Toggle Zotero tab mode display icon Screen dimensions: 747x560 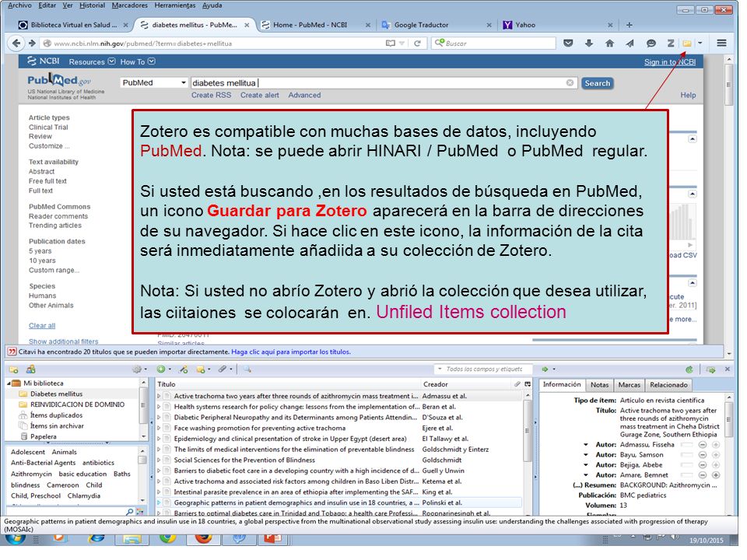click(710, 369)
